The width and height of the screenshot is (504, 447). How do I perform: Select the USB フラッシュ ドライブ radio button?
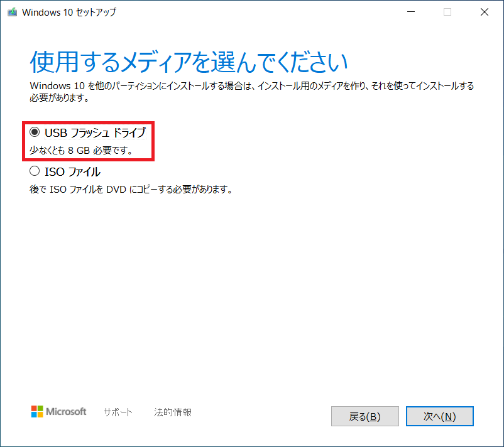pos(35,132)
